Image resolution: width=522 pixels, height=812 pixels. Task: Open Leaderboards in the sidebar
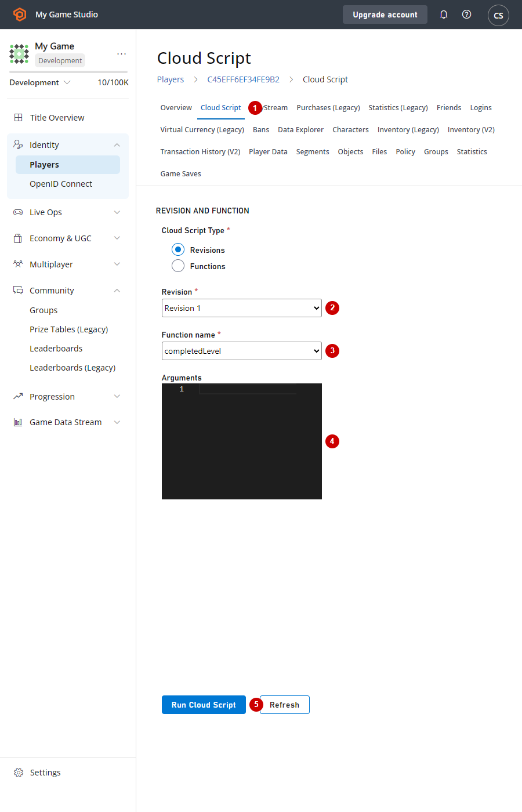(x=56, y=349)
